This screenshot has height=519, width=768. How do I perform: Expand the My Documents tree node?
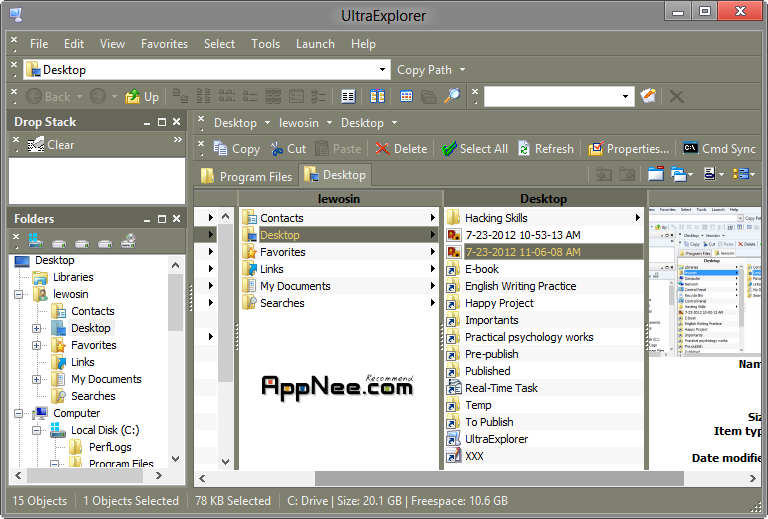[x=36, y=379]
